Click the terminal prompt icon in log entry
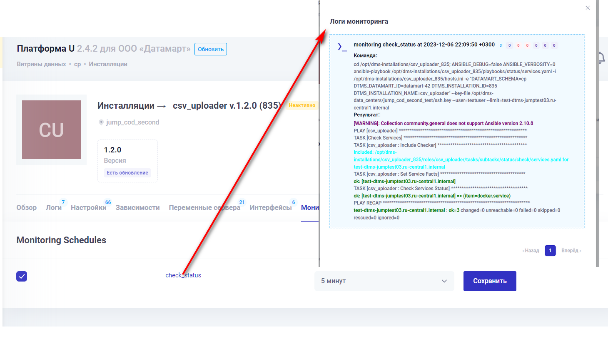The height and width of the screenshot is (364, 608). coord(342,47)
